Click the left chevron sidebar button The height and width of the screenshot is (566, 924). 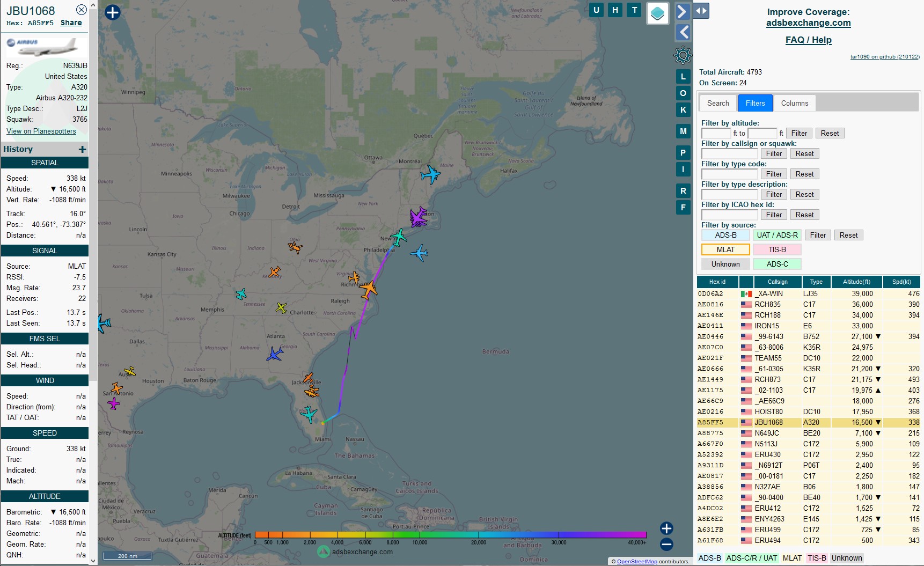pyautogui.click(x=683, y=32)
